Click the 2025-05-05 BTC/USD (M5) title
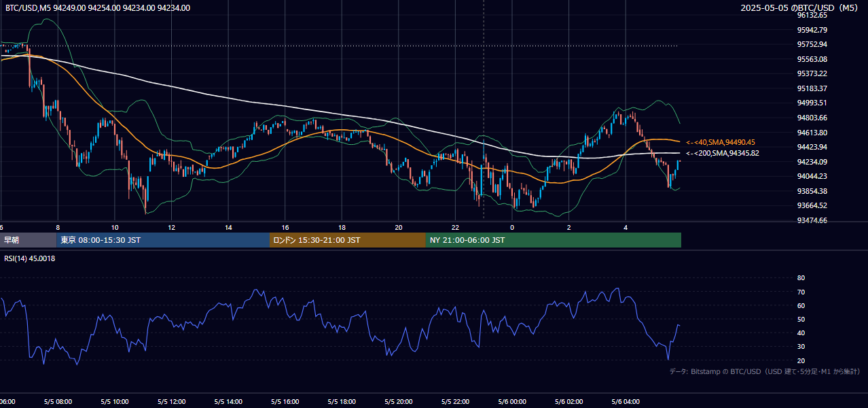The width and height of the screenshot is (868, 408). point(800,8)
